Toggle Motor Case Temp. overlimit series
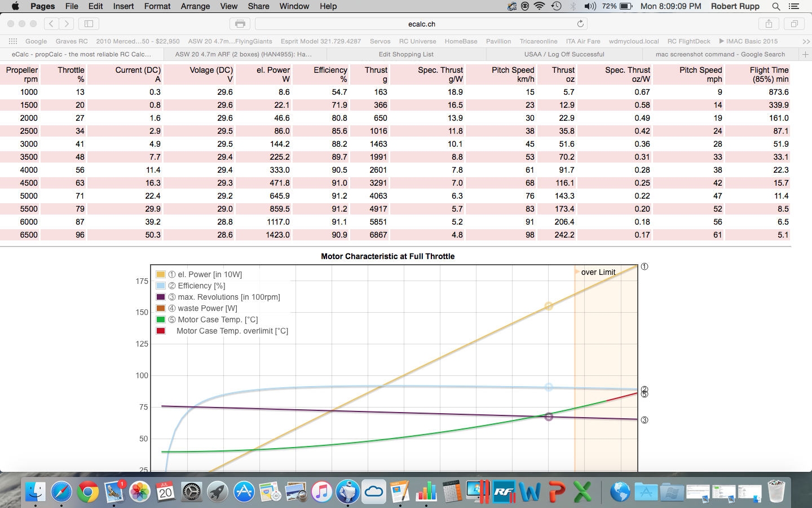This screenshot has height=508, width=812. 232,331
